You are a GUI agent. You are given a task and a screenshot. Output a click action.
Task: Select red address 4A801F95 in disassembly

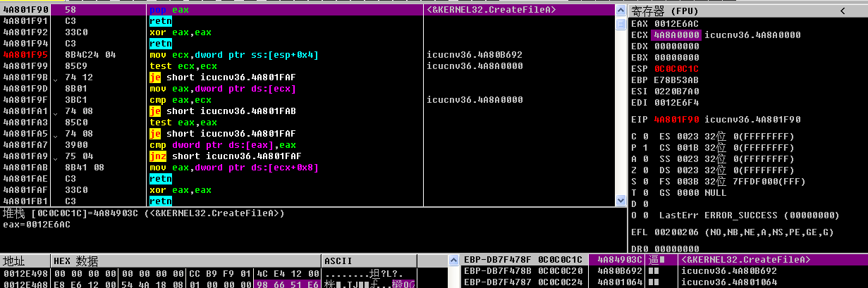pyautogui.click(x=25, y=55)
